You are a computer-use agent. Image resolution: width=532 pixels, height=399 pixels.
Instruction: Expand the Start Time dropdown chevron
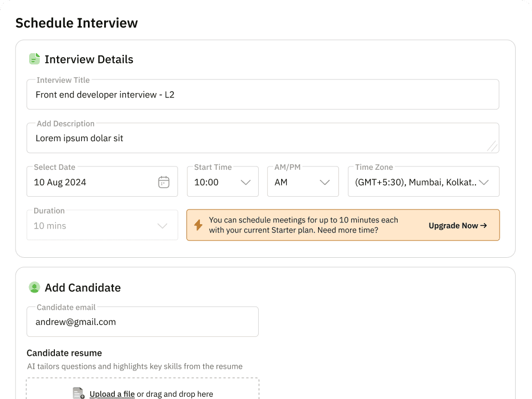tap(245, 182)
